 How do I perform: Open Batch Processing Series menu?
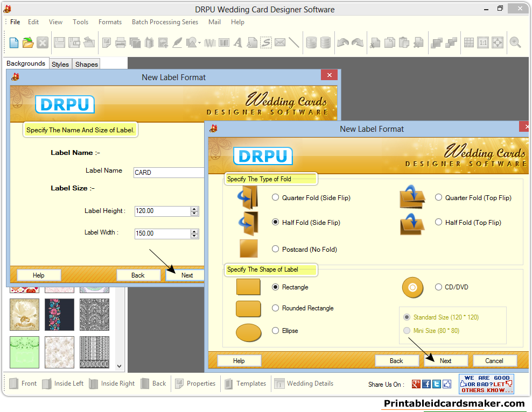click(165, 22)
